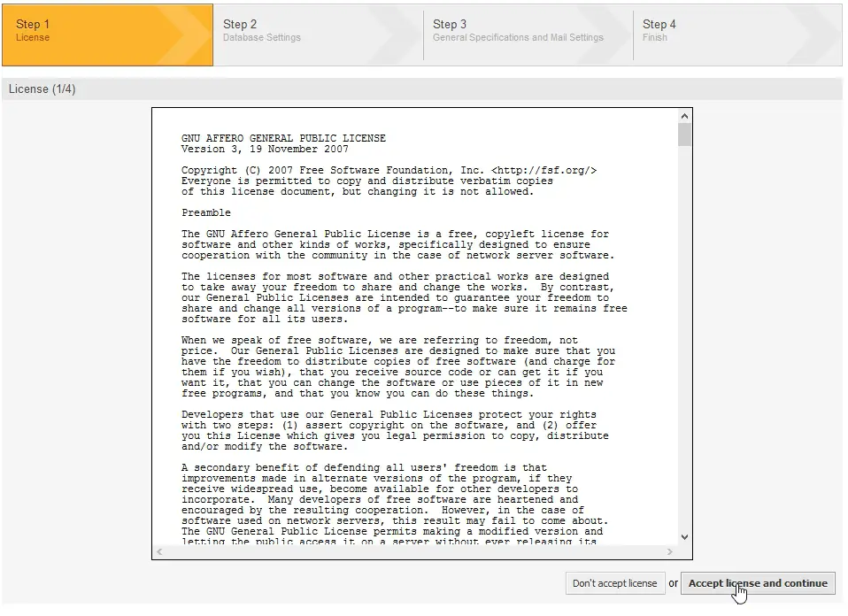The image size is (848, 616).
Task: Click the down arrow on the vertical scrollbar
Action: [x=684, y=536]
